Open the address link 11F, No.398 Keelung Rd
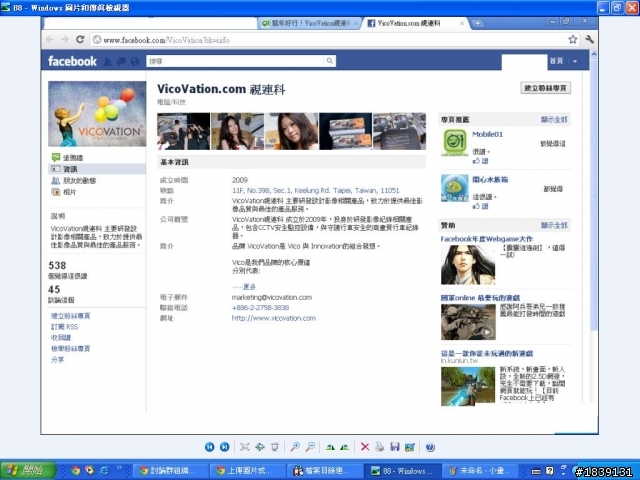 [316, 191]
